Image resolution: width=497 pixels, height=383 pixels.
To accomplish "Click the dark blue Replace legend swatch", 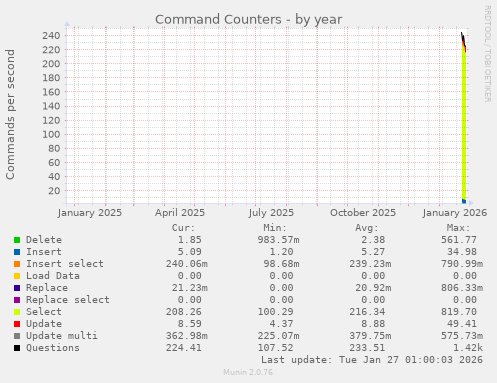I will pyautogui.click(x=17, y=288).
